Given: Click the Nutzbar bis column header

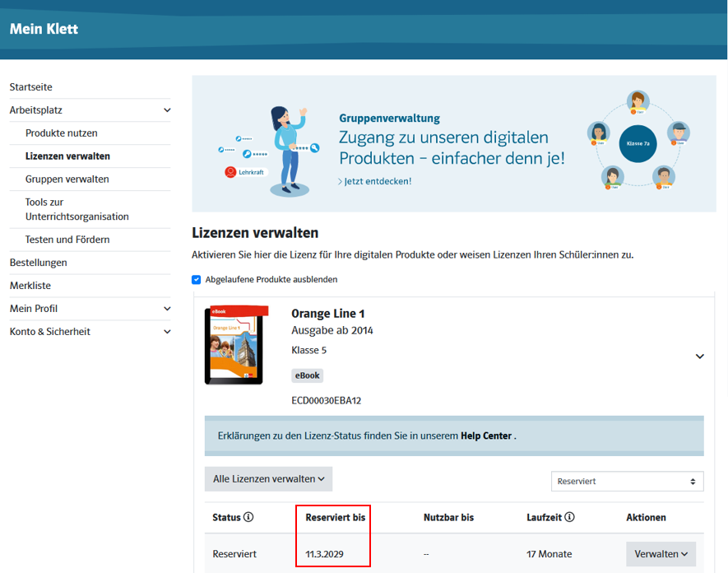Looking at the screenshot, I should [x=448, y=517].
